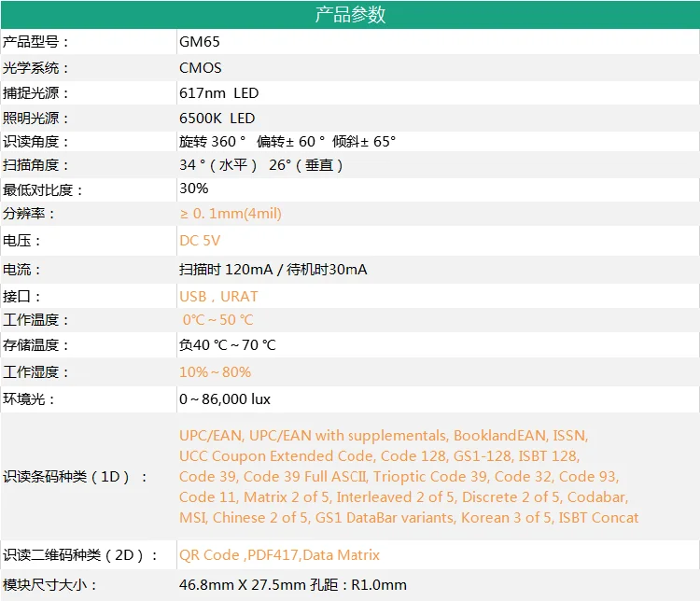
Task: Click the CMOS value
Action: [201, 68]
